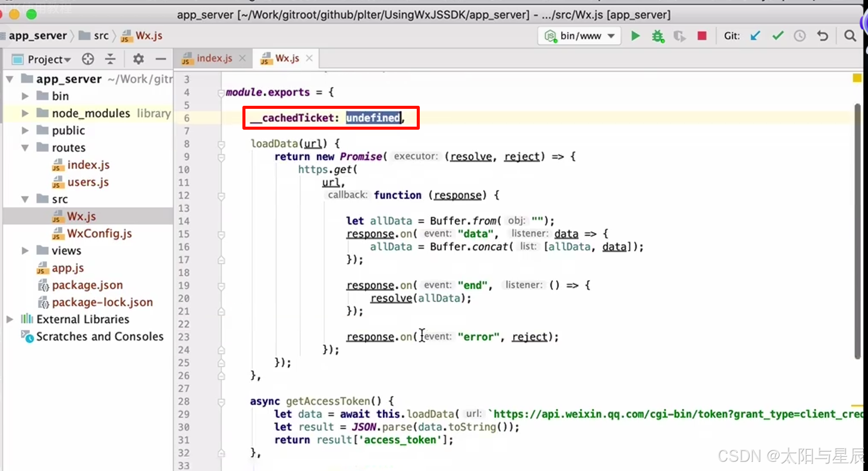Fold the data listener block at line 15
Screen dimensions: 868x471
221,235
